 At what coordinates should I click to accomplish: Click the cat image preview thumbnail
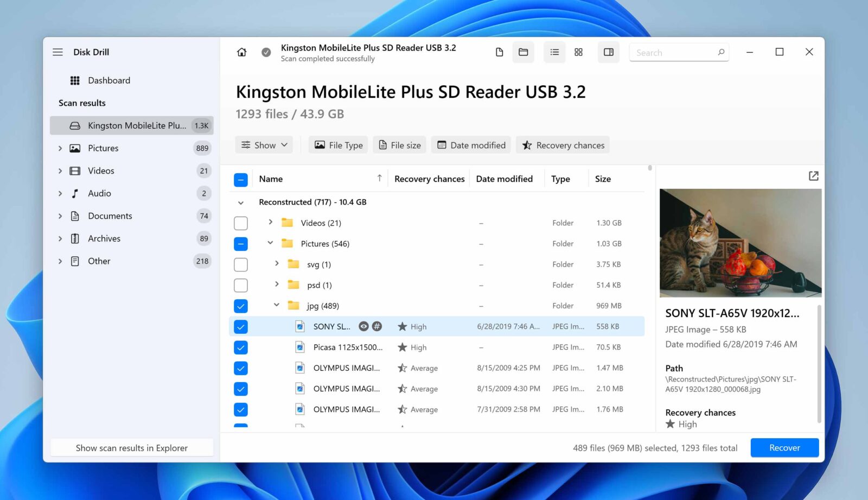[740, 243]
